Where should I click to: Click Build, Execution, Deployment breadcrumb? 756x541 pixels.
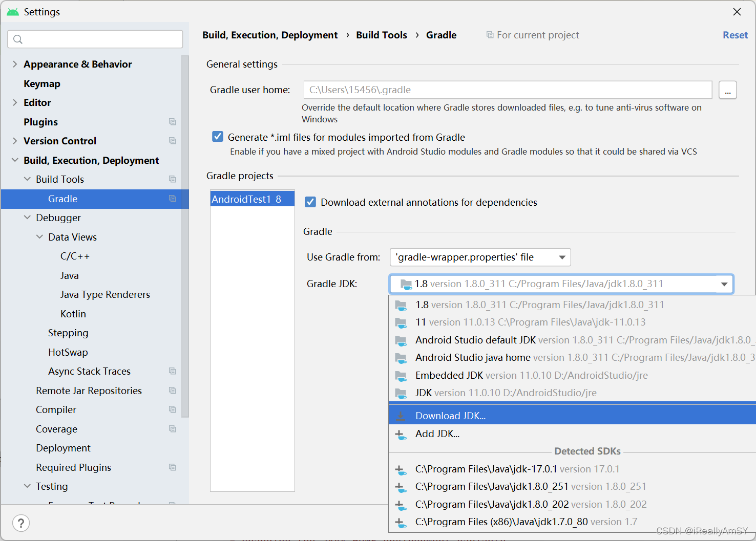(x=270, y=35)
